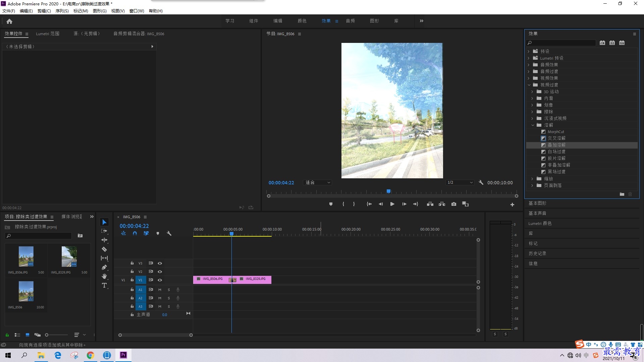Click the Comparison View icon
Screen dimensions: 644x362
tap(465, 204)
